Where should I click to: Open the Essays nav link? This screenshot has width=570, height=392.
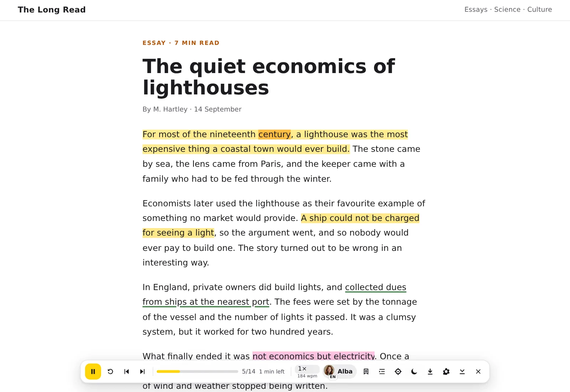point(476,10)
